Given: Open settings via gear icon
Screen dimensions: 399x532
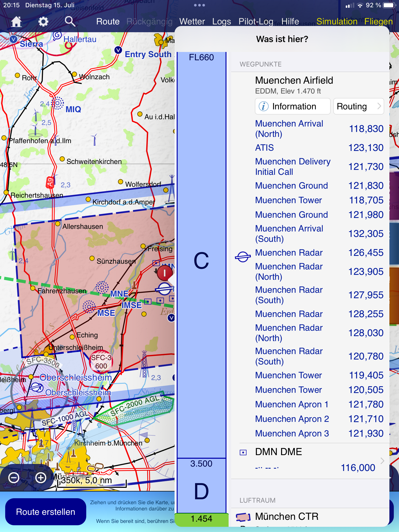Looking at the screenshot, I should coord(43,22).
